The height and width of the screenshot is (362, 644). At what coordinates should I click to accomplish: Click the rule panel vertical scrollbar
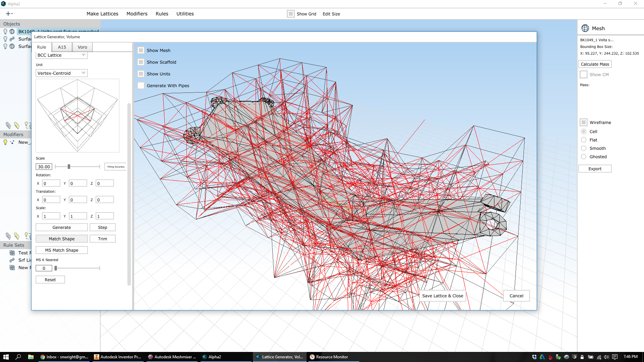point(129,194)
